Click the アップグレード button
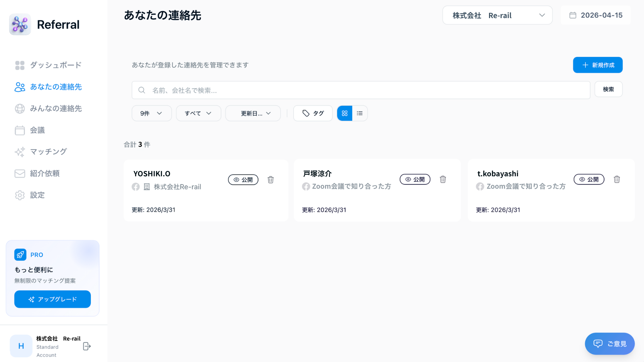 tap(53, 299)
